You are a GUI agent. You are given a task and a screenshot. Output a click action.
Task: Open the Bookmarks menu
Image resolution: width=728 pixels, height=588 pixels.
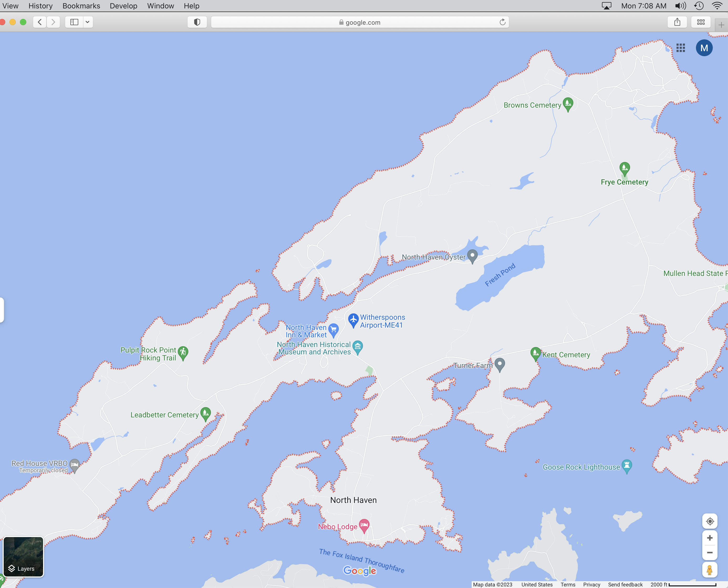click(81, 6)
